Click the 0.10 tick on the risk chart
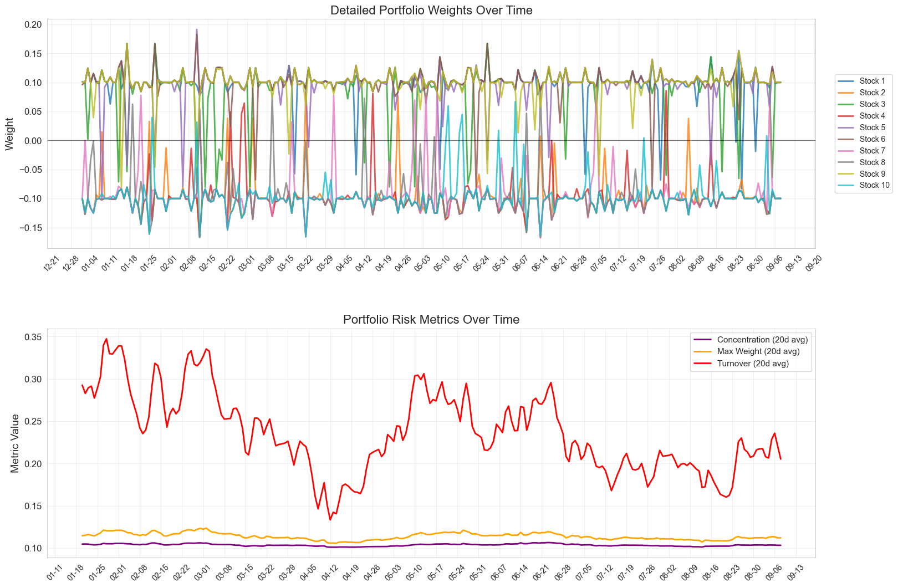The image size is (898, 588). tap(33, 549)
